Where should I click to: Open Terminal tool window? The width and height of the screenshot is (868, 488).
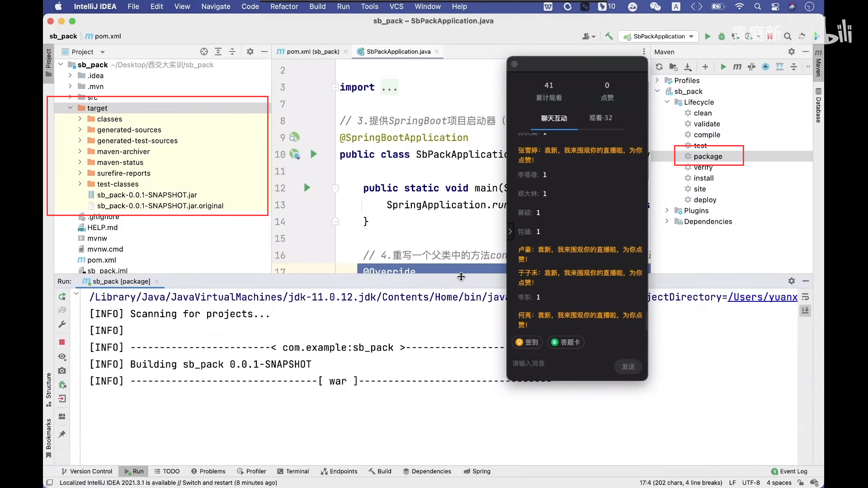coord(293,471)
